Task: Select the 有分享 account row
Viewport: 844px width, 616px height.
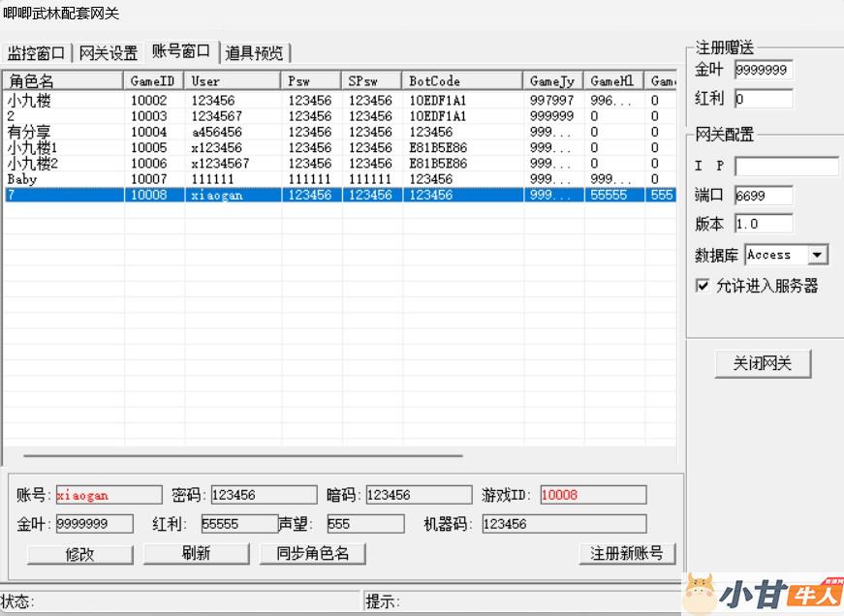Action: point(340,132)
